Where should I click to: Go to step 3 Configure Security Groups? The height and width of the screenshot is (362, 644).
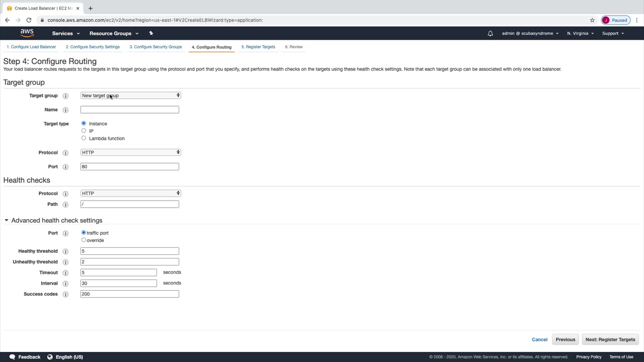click(155, 47)
